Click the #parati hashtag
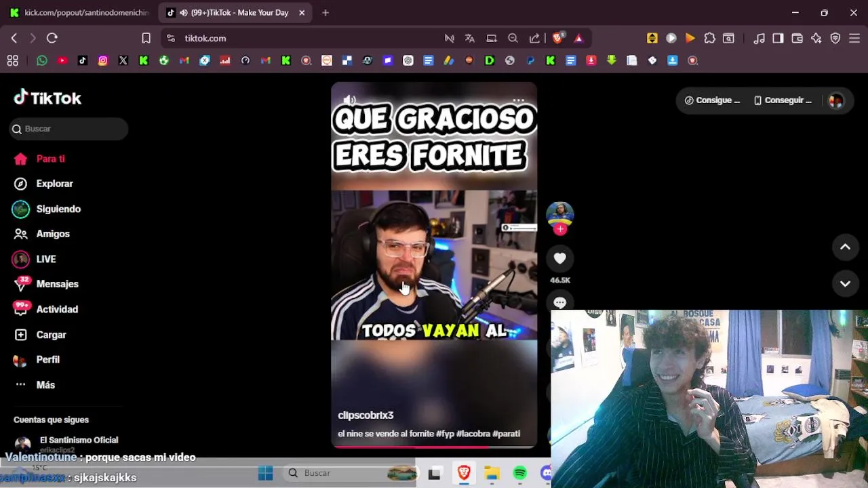This screenshot has width=868, height=488. (507, 434)
